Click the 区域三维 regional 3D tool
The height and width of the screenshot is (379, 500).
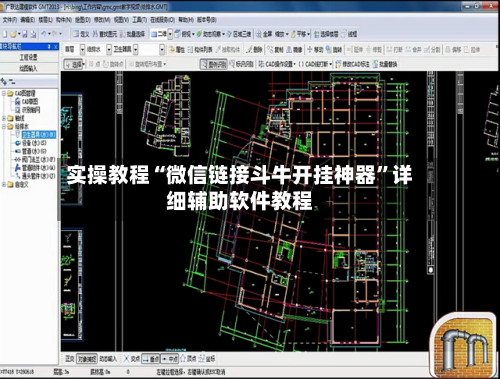pyautogui.click(x=239, y=34)
